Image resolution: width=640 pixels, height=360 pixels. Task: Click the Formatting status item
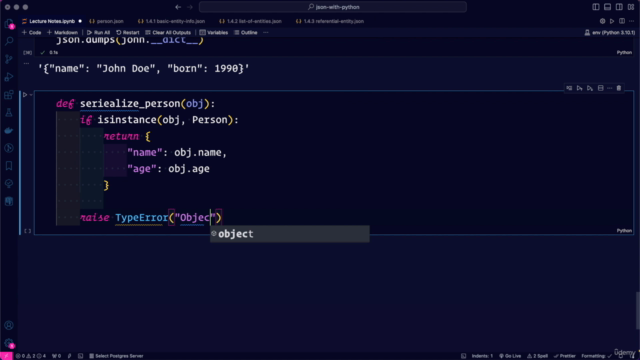coord(596,356)
